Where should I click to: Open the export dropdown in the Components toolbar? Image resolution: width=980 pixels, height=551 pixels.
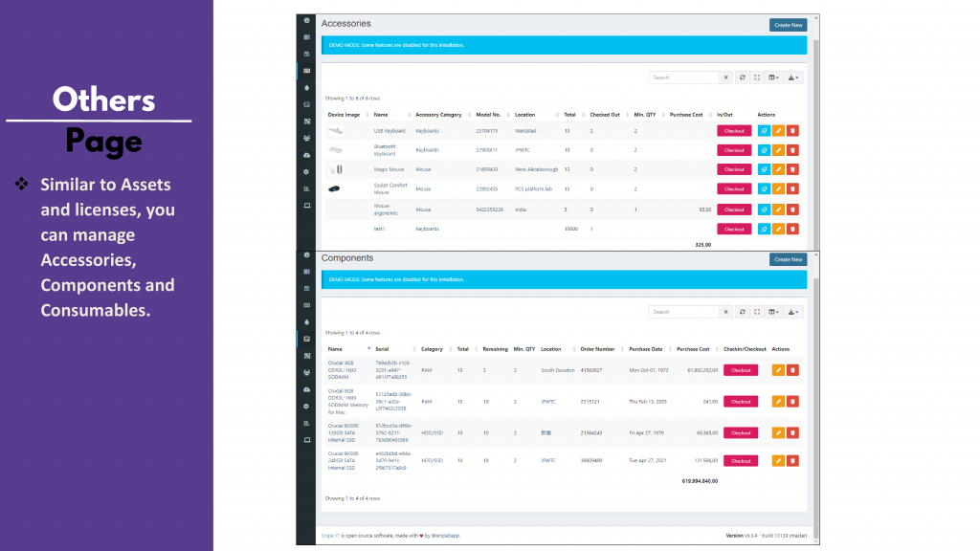tap(794, 312)
